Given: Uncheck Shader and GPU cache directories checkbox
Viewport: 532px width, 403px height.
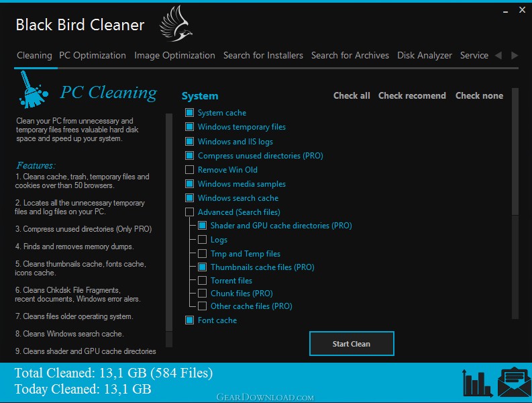Looking at the screenshot, I should point(202,225).
